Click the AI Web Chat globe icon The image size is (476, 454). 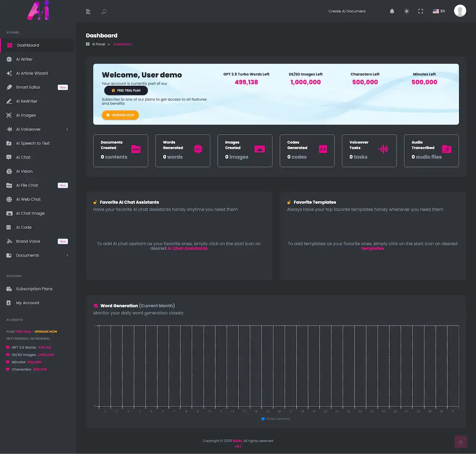click(x=9, y=200)
